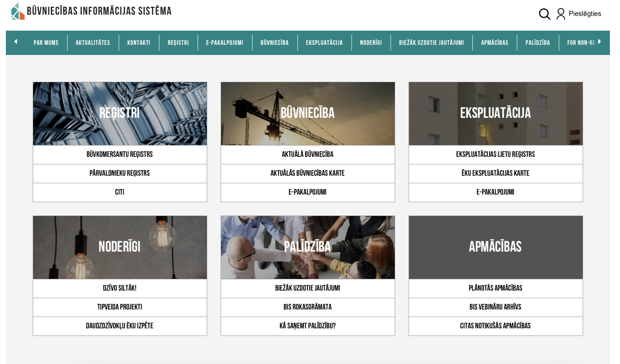Open Citas notikušās apmācības
Image resolution: width=620 pixels, height=364 pixels.
[496, 326]
